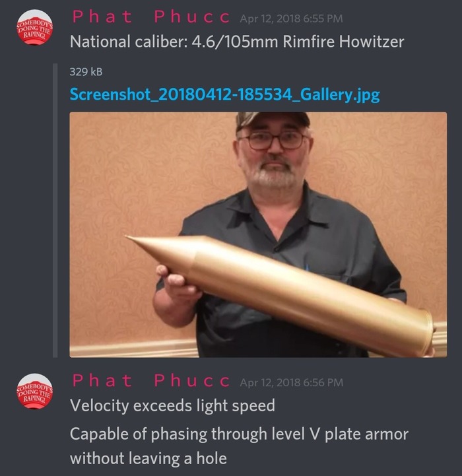This screenshot has width=462, height=476.
Task: Click the 329 kB file size label
Action: [86, 72]
